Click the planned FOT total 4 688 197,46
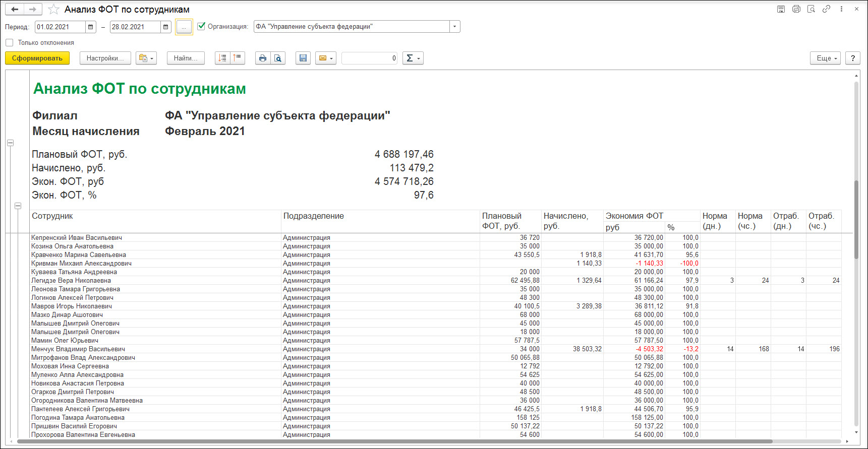Screen dimensions: 868x449 (404, 154)
